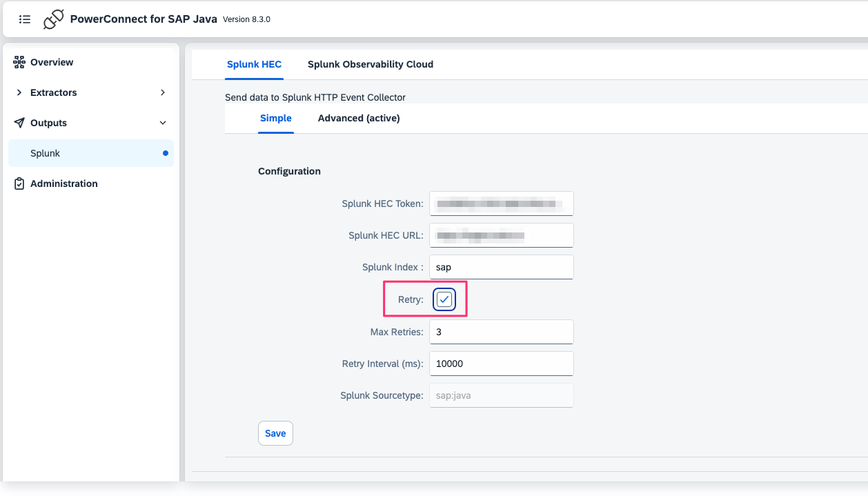
Task: Open the Advanced (active) tab
Action: click(x=359, y=118)
